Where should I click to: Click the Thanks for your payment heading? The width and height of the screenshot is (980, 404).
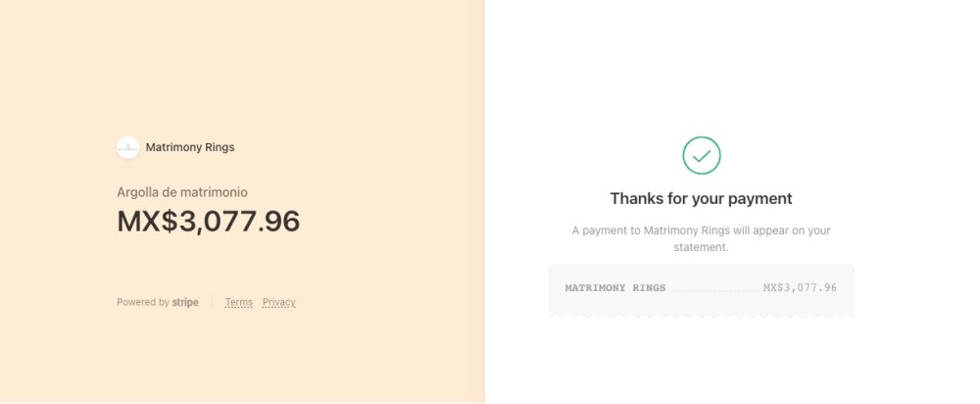point(701,198)
